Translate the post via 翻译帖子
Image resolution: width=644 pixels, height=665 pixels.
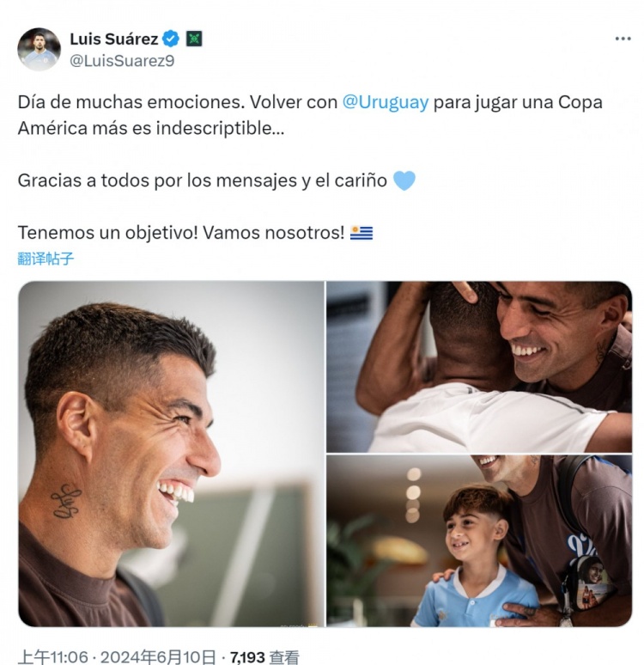[x=46, y=259]
